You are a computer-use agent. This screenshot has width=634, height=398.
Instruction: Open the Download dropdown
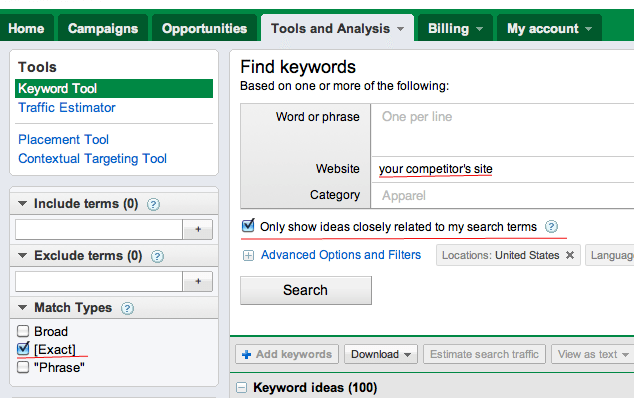pos(381,354)
